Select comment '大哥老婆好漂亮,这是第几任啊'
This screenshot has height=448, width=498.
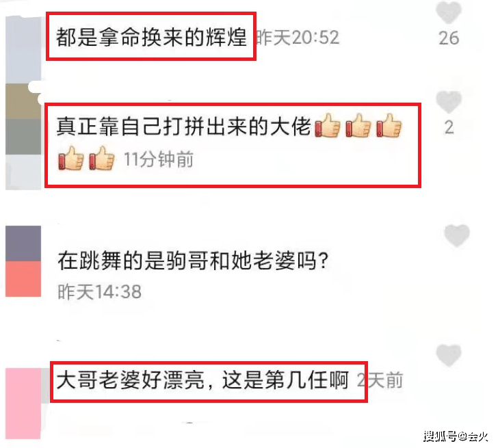tap(202, 380)
